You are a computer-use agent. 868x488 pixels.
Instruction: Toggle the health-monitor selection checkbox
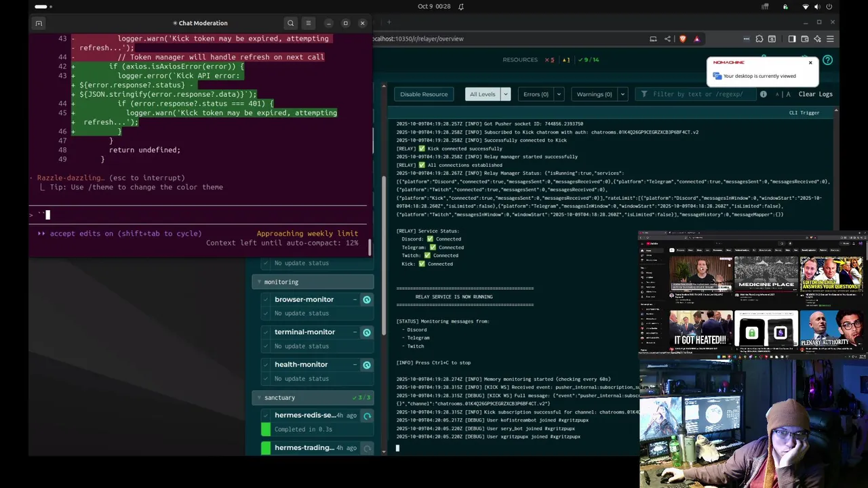[266, 365]
